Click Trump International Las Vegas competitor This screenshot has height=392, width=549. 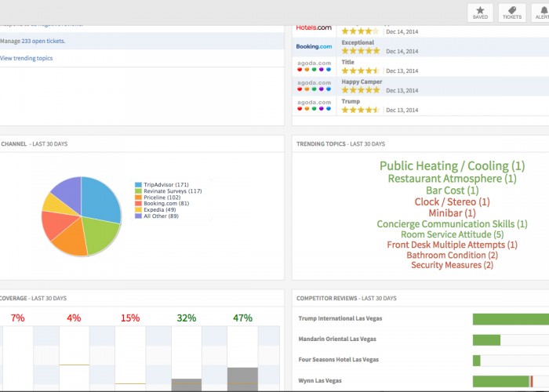click(340, 318)
